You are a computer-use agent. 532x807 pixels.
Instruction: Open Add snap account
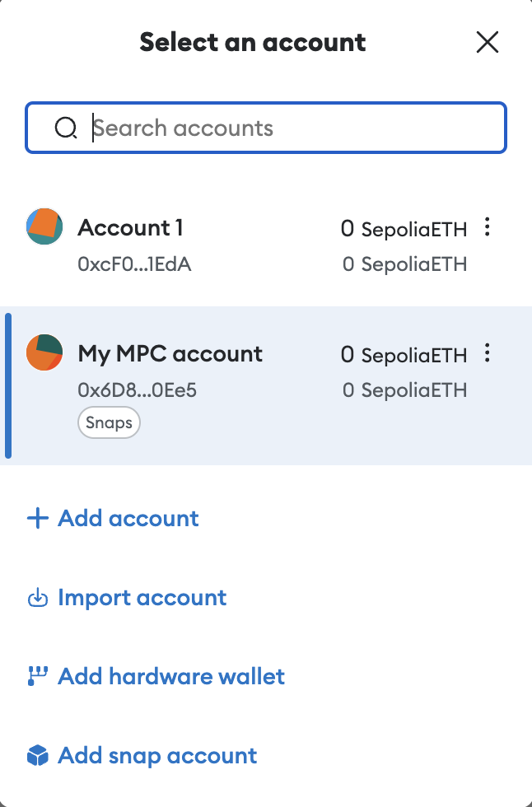pos(156,754)
